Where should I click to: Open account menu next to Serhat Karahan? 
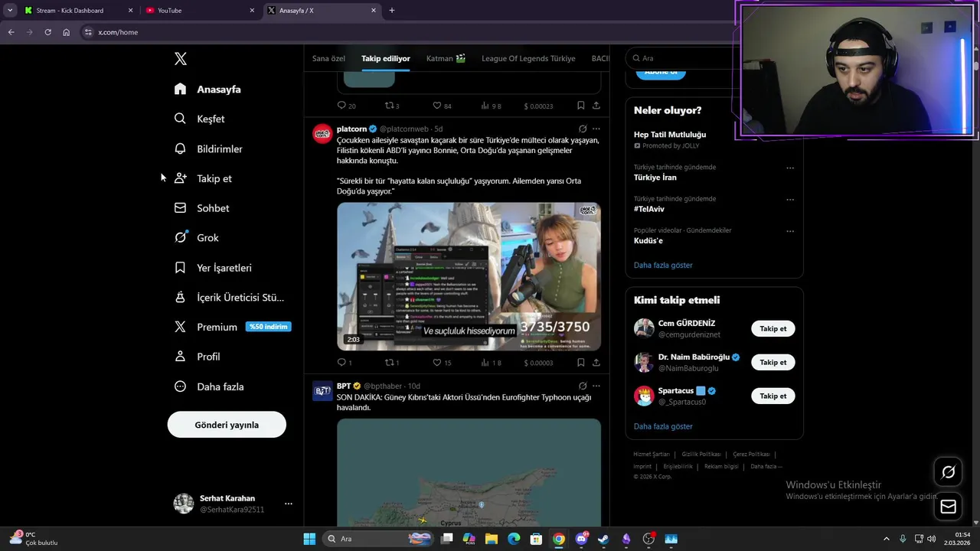click(289, 504)
